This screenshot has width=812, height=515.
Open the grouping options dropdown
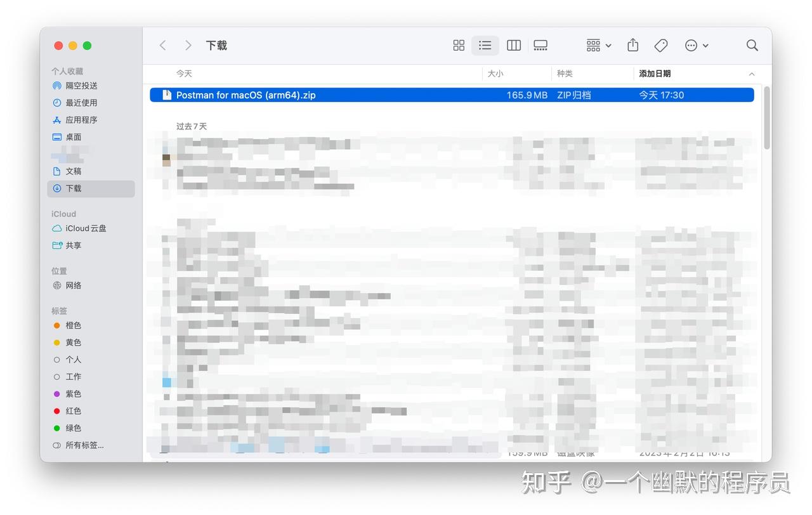pos(597,45)
